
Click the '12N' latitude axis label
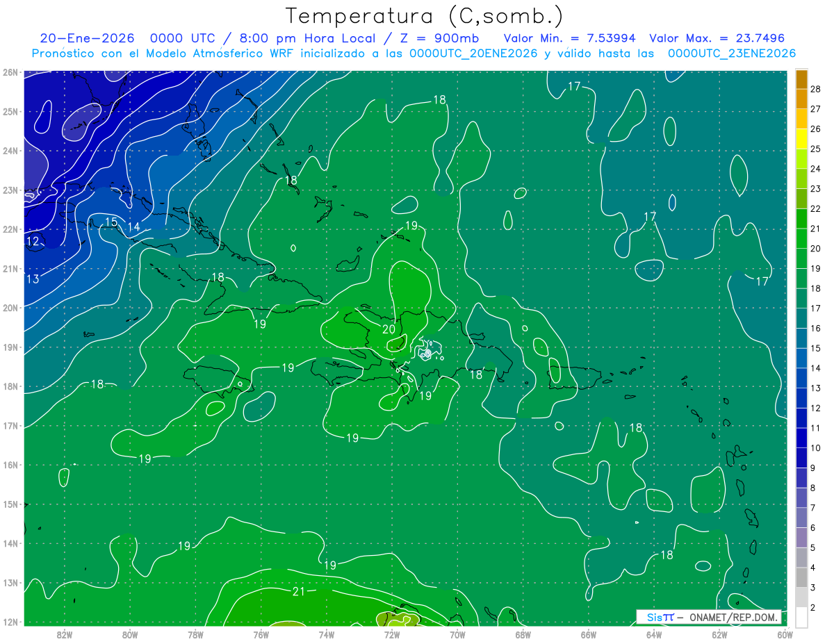coord(10,622)
